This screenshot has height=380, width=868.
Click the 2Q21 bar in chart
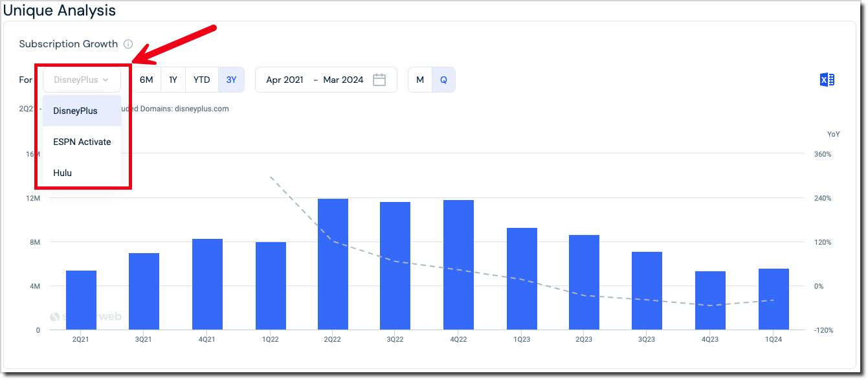click(81, 300)
